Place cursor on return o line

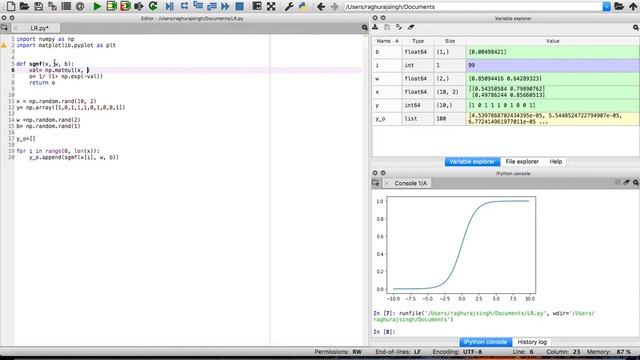pyautogui.click(x=42, y=82)
